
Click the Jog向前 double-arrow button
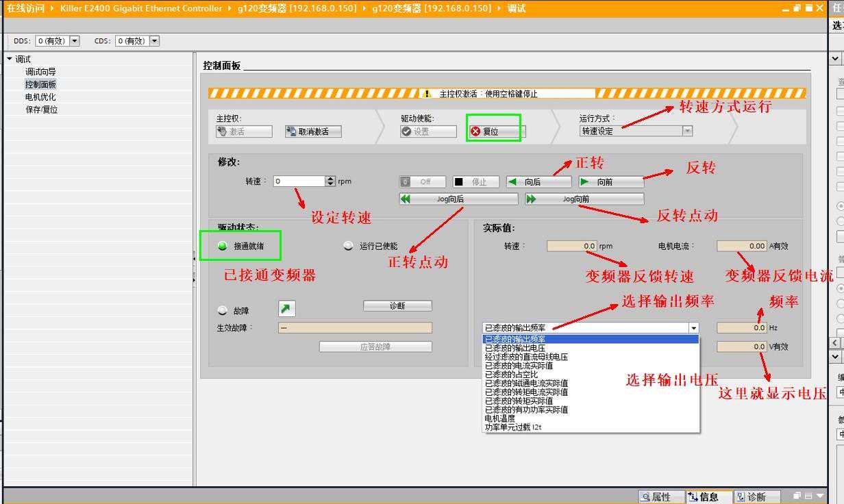[x=584, y=199]
